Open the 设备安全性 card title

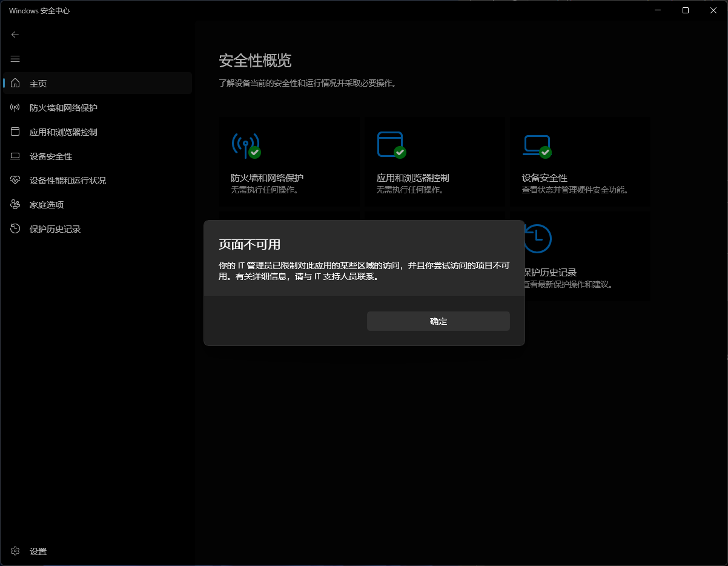point(544,178)
